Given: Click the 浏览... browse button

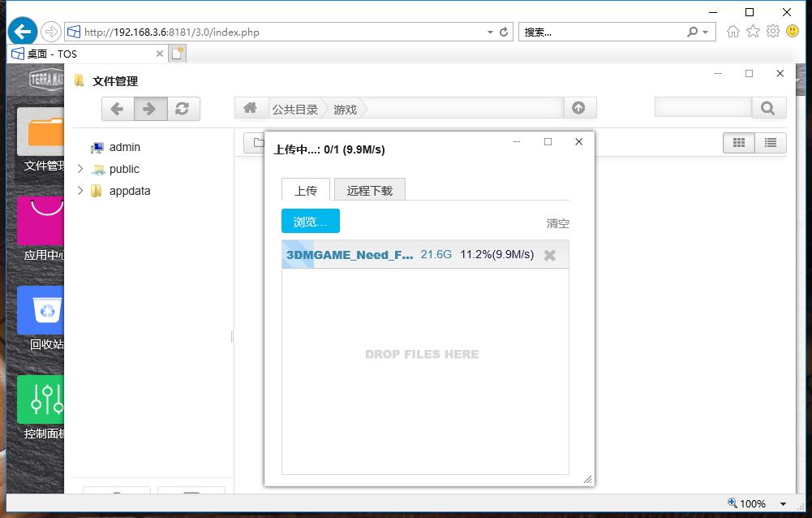Looking at the screenshot, I should pos(311,222).
